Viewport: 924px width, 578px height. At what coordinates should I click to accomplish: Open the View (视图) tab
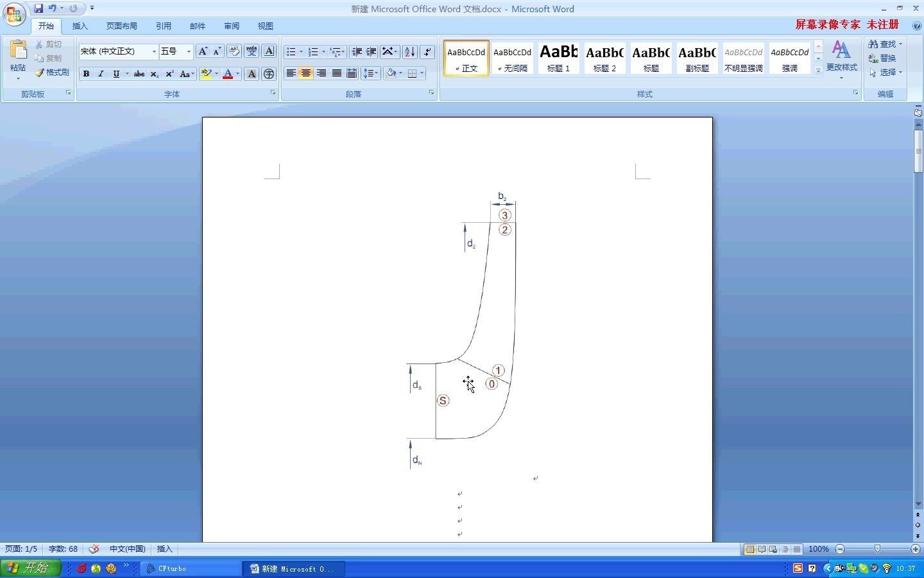click(x=266, y=26)
